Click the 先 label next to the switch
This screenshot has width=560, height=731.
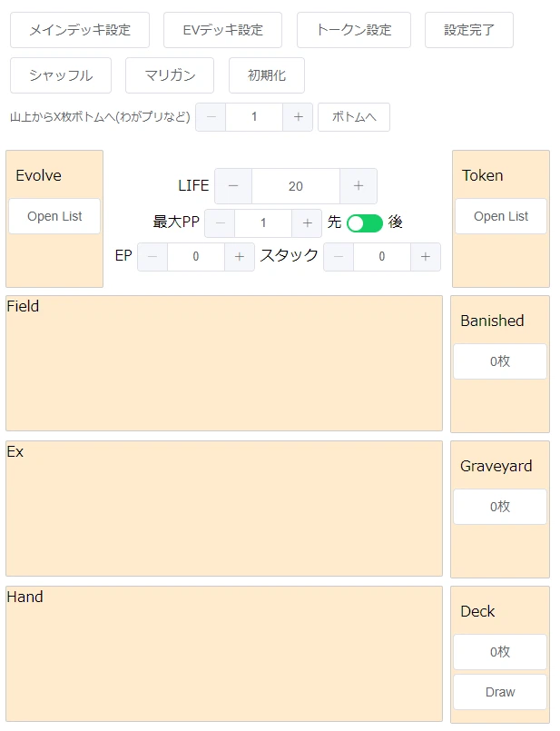(x=335, y=222)
